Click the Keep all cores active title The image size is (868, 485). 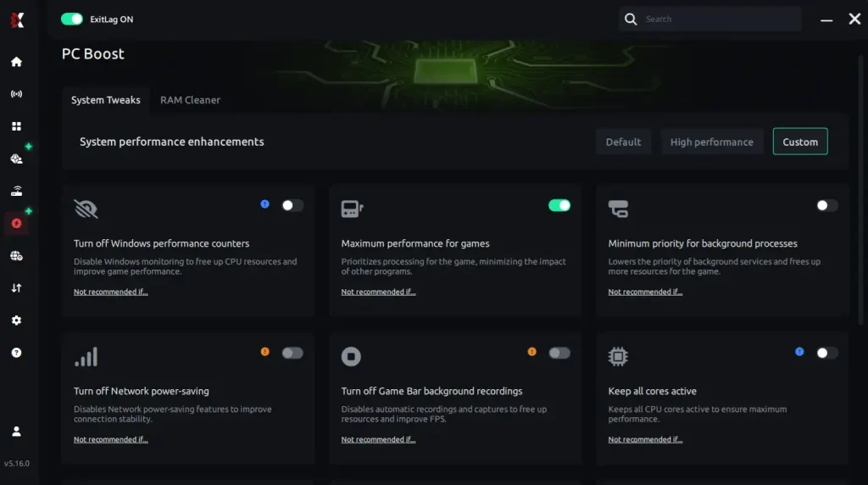tap(652, 391)
